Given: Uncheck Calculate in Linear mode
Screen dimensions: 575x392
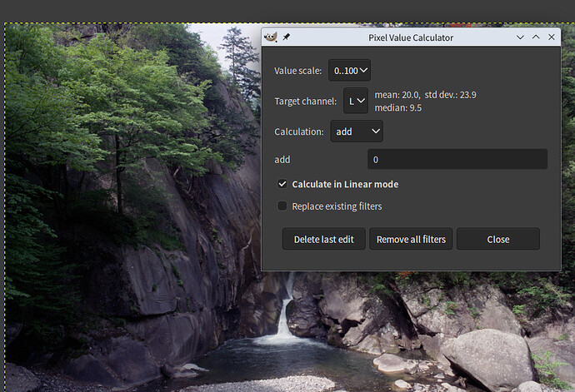Looking at the screenshot, I should pos(282,184).
